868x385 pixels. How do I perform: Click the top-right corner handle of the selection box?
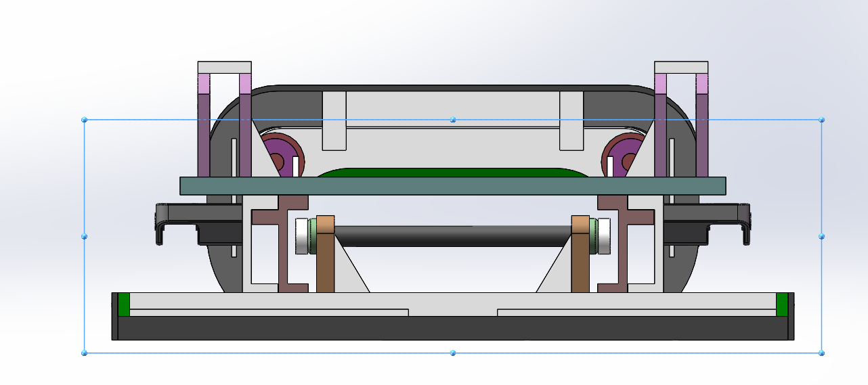click(821, 120)
